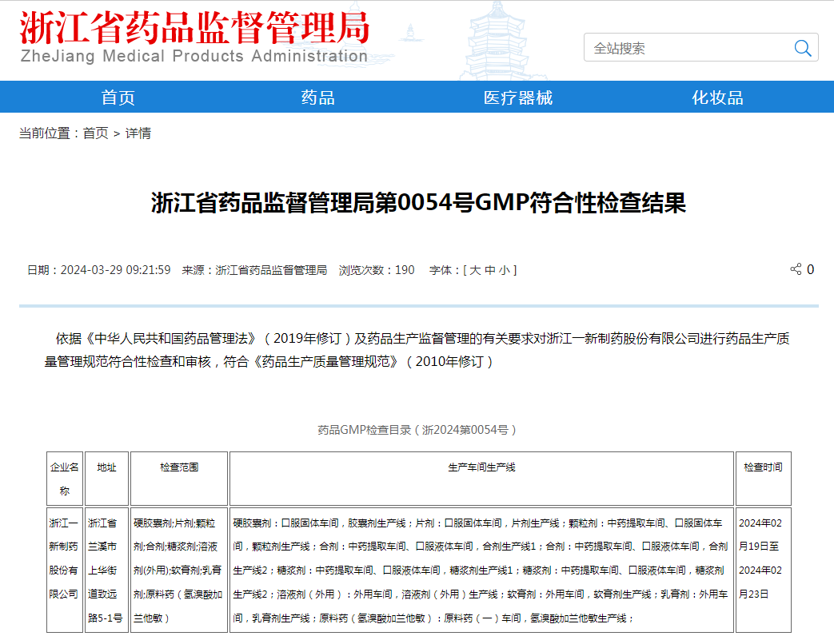Click the address cell 浙江省兰溪市上华街道

(x=106, y=570)
